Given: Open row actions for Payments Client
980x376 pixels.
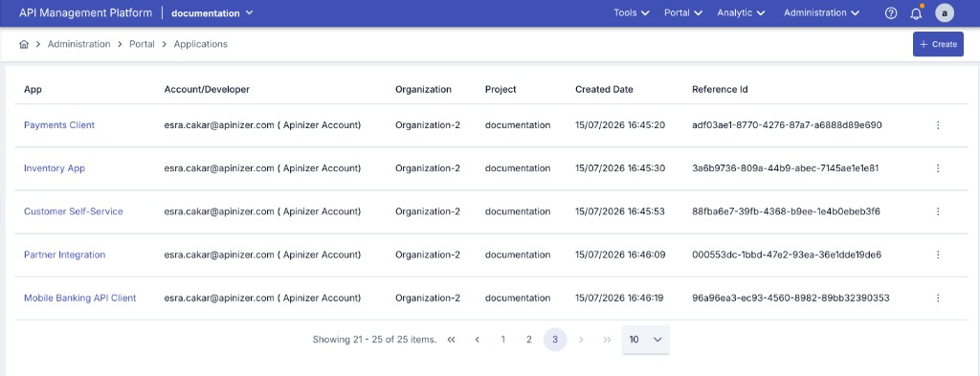Looking at the screenshot, I should coord(938,125).
